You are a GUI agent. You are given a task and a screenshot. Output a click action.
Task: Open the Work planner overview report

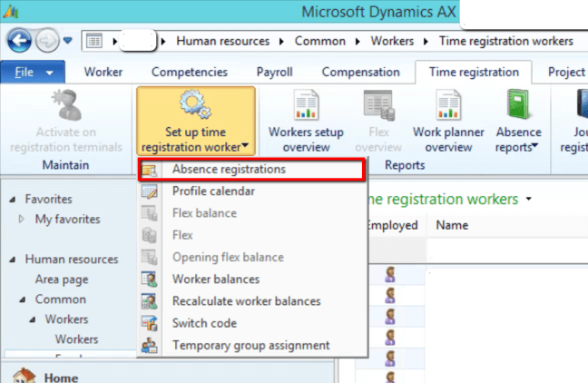tap(448, 107)
